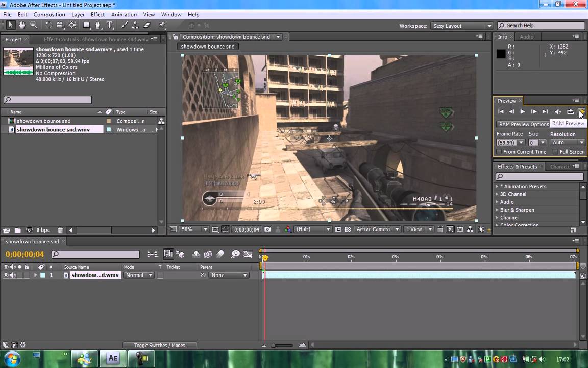Open the File menu
This screenshot has width=588, height=368.
(7, 14)
